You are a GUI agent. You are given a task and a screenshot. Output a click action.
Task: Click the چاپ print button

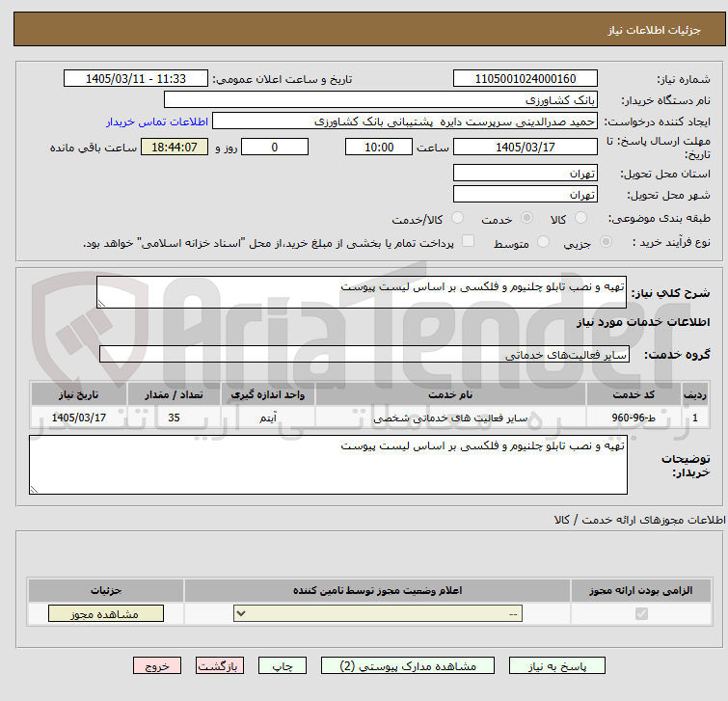tap(283, 665)
